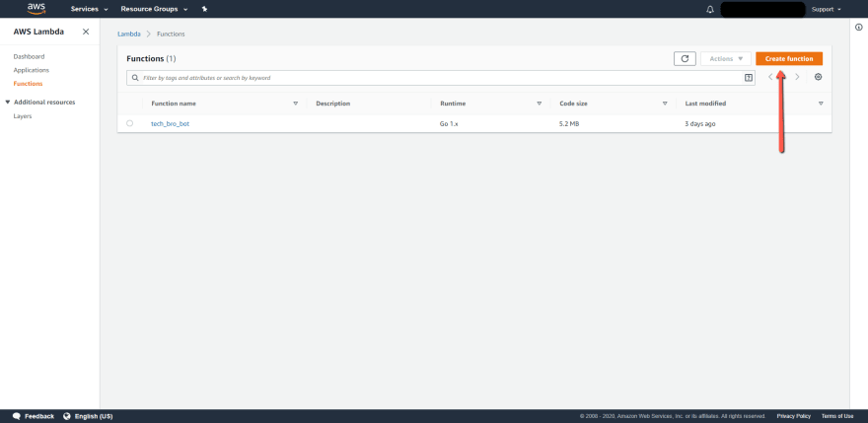
Task: Collapse the Additional resources section
Action: pyautogui.click(x=8, y=102)
